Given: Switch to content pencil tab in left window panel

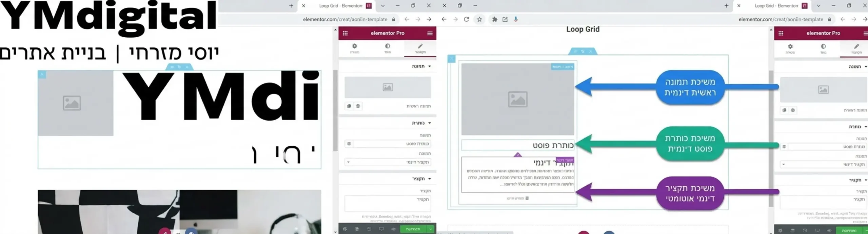Looking at the screenshot, I should click(420, 48).
